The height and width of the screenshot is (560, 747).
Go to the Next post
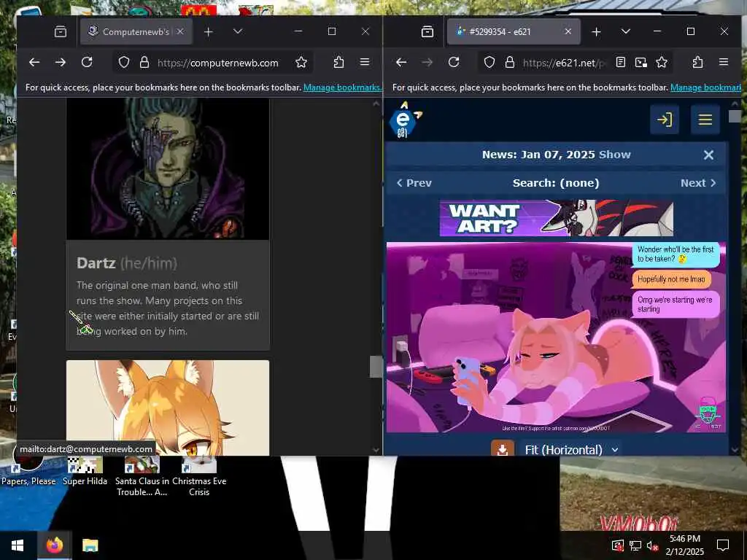click(x=698, y=183)
